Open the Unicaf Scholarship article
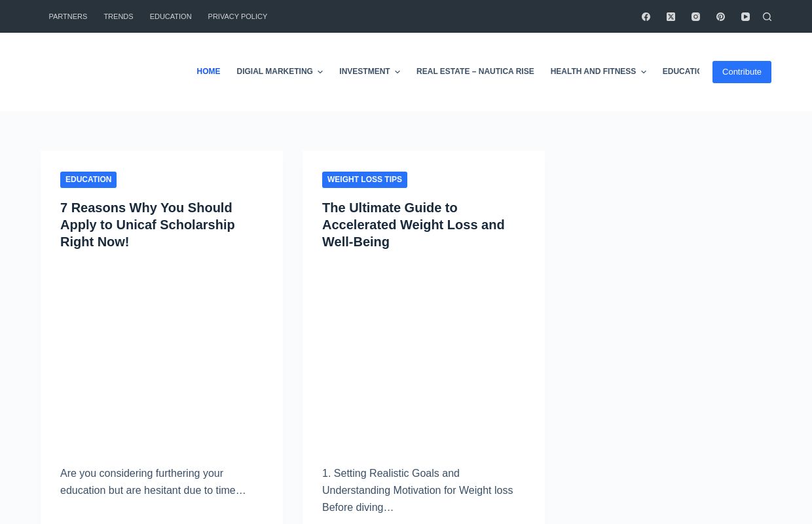 pyautogui.click(x=147, y=225)
